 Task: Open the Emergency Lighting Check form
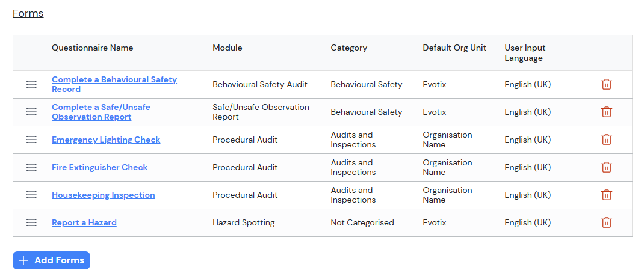[x=106, y=140]
